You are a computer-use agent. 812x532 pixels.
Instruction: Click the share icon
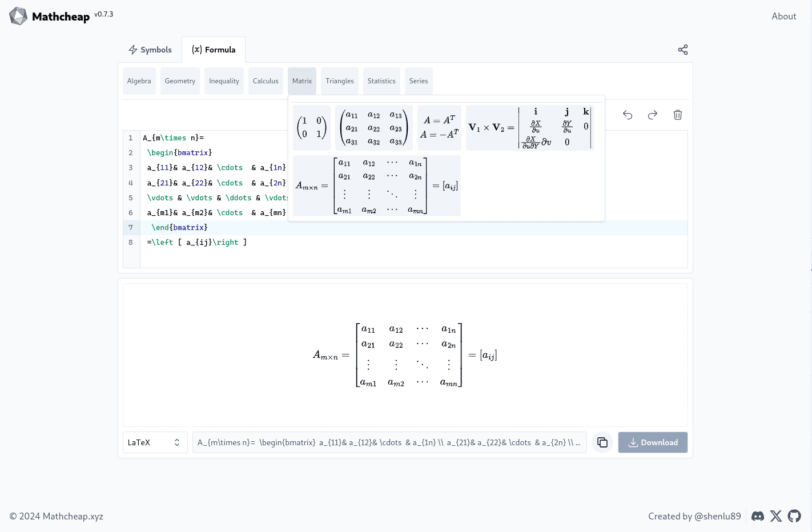click(x=682, y=50)
